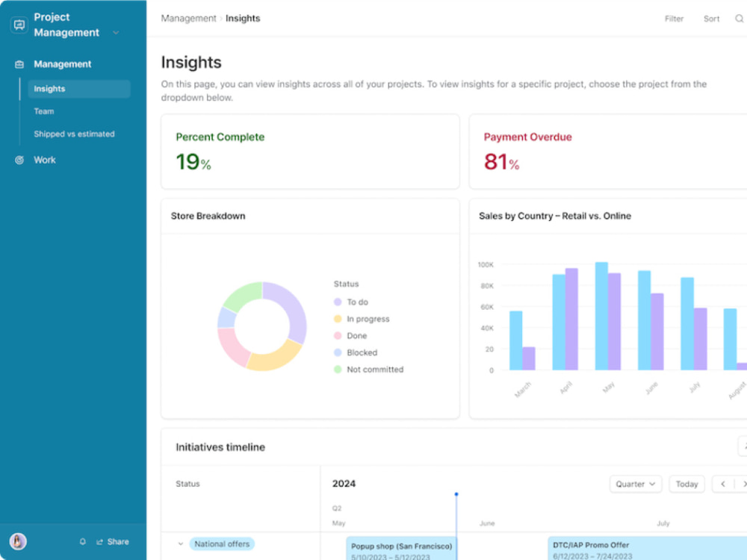Click the Status column header in timeline
This screenshot has width=747, height=560.
pos(187,484)
